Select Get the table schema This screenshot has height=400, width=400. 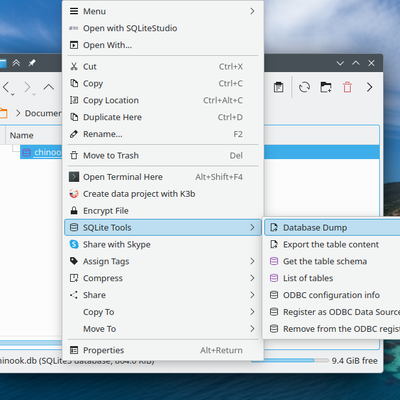tap(332, 261)
